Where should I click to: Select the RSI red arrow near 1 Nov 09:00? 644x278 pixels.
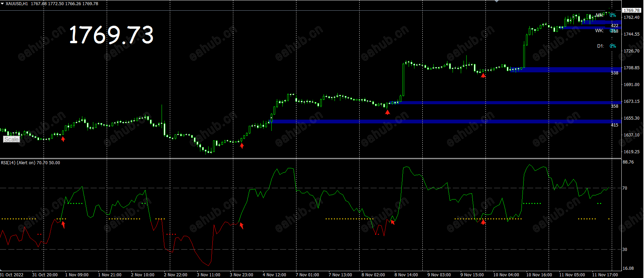tap(63, 225)
